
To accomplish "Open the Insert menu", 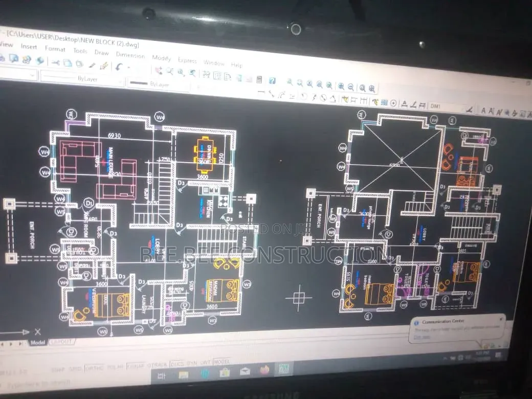I will coord(29,47).
